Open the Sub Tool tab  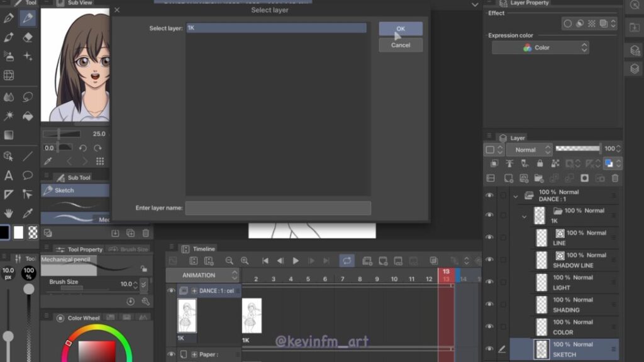click(x=74, y=178)
